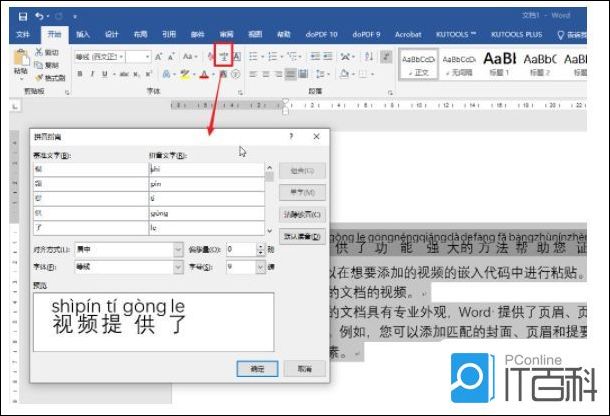610x416 pixels.
Task: Switch to the KUTOOLS PLUS tab
Action: point(516,35)
